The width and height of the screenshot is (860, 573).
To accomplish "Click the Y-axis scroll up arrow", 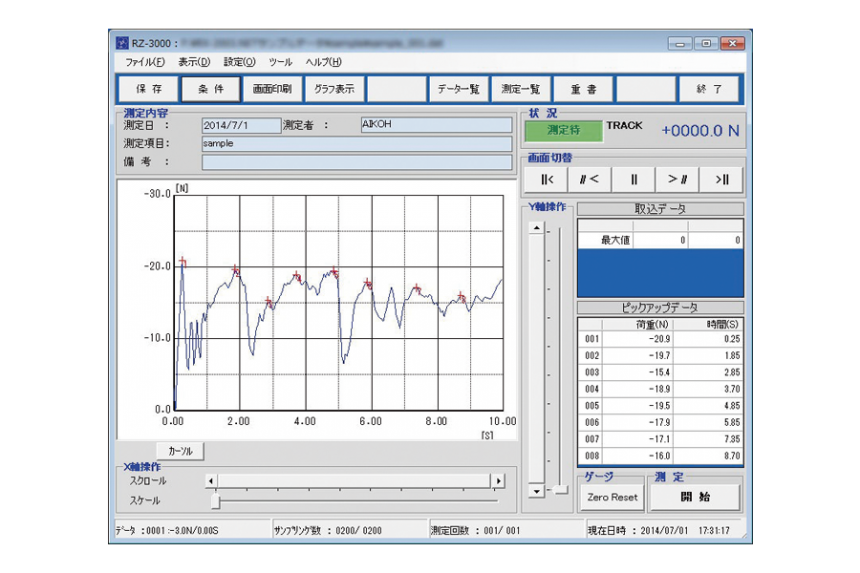I will point(536,228).
